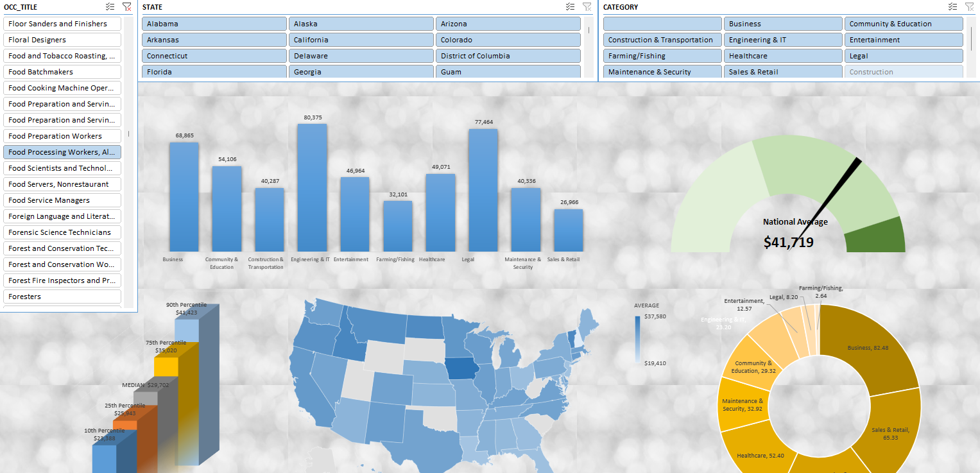
Task: Clear filter on STATE slicer
Action: [587, 7]
